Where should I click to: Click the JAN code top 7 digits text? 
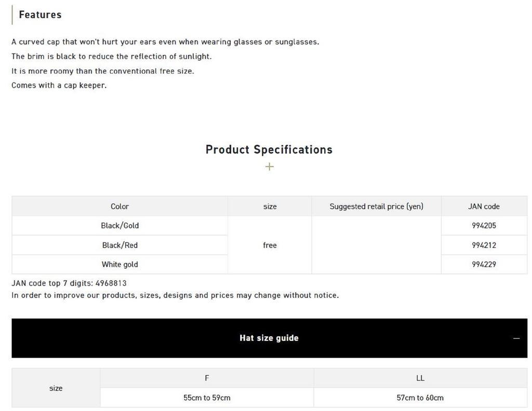[69, 283]
